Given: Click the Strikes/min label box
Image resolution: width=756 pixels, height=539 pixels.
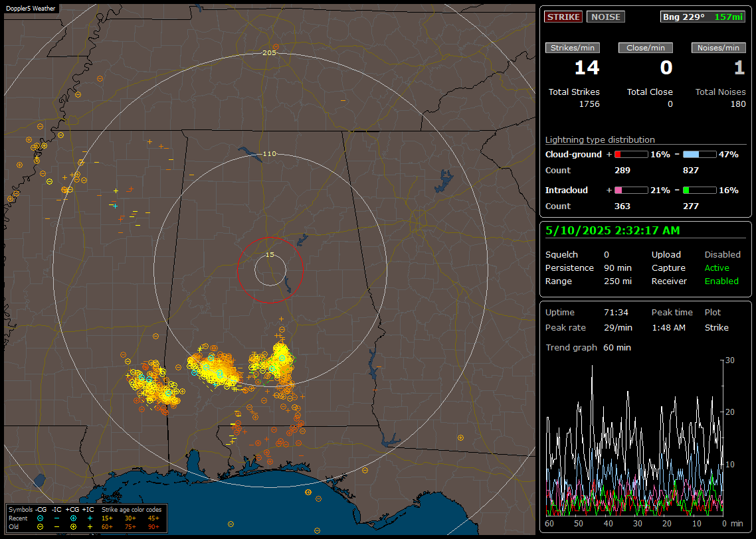Looking at the screenshot, I should 572,48.
